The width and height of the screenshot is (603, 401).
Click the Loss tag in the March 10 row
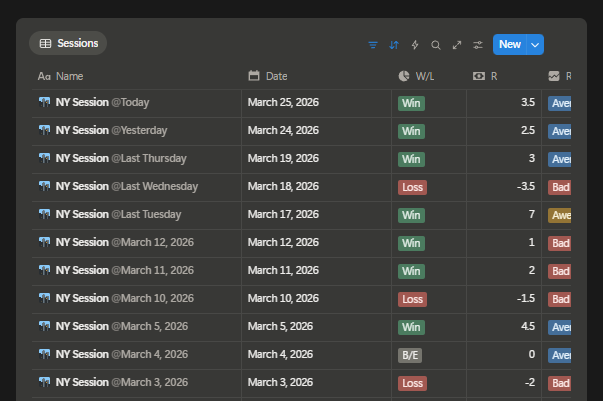[412, 299]
